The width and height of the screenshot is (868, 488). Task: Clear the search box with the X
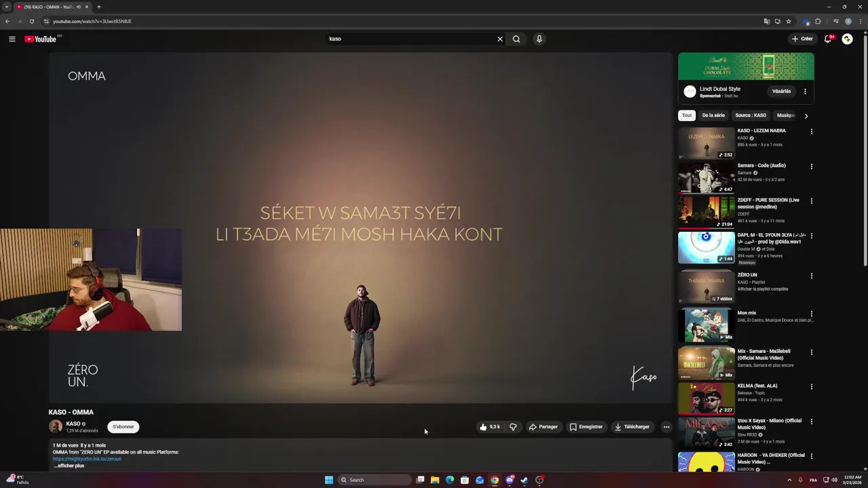(500, 39)
